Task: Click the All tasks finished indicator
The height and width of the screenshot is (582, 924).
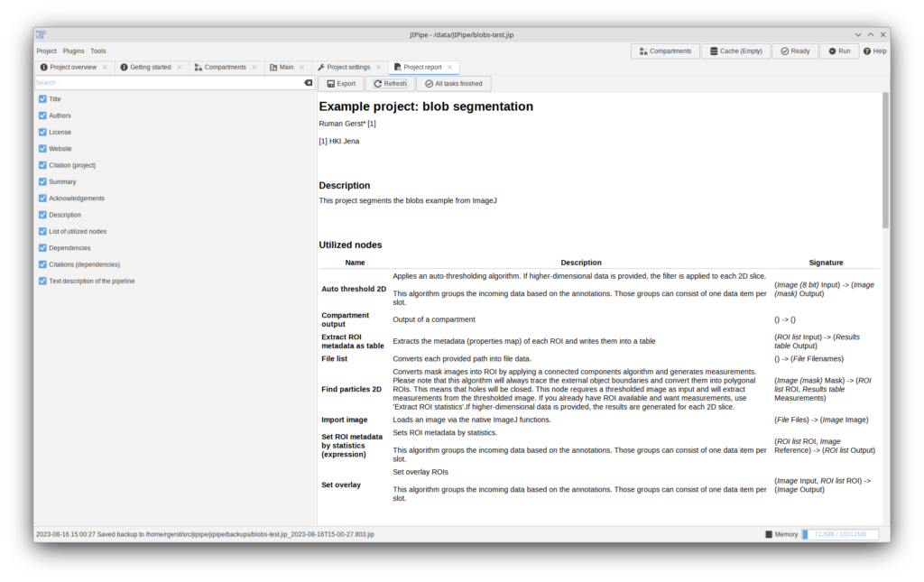Action: pyautogui.click(x=453, y=83)
